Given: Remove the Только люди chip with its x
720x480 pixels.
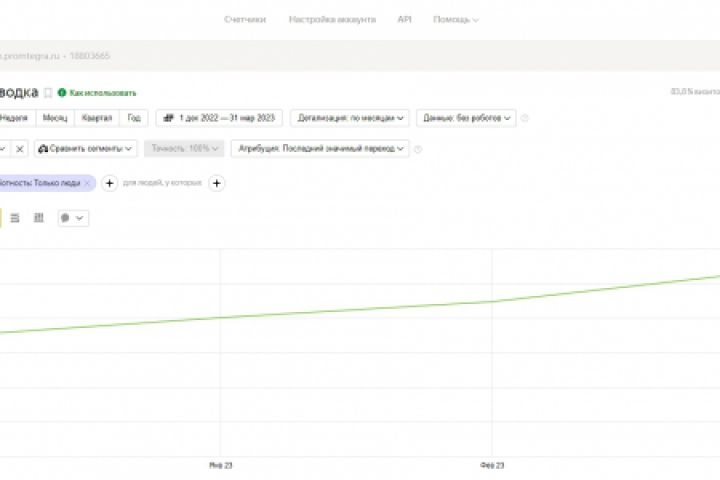Looking at the screenshot, I should [87, 183].
